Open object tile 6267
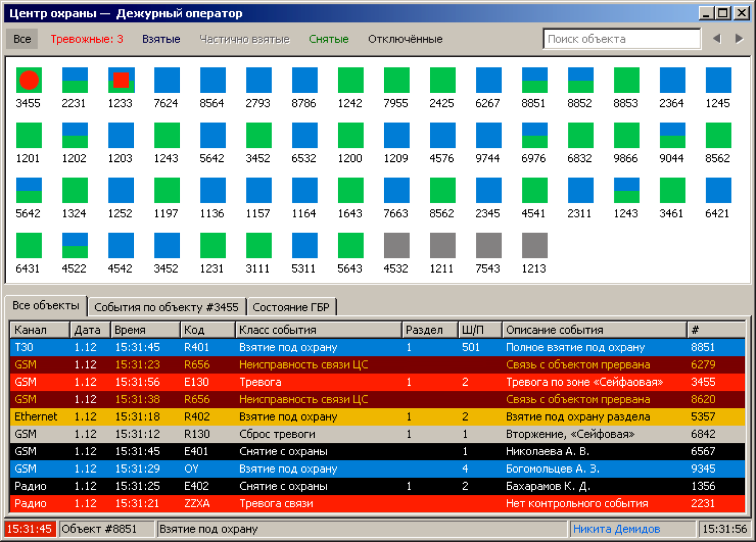Viewport: 756px width, 542px height. click(x=488, y=80)
